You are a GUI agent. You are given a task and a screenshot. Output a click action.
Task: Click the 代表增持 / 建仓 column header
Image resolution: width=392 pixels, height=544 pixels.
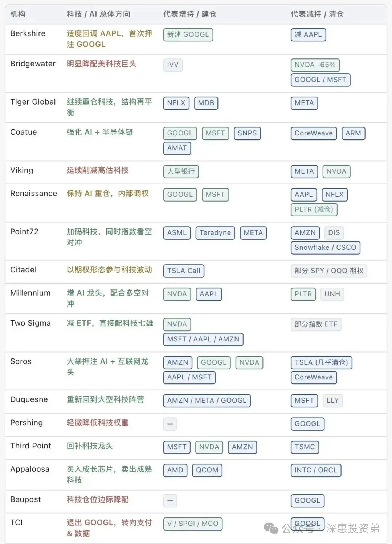189,14
